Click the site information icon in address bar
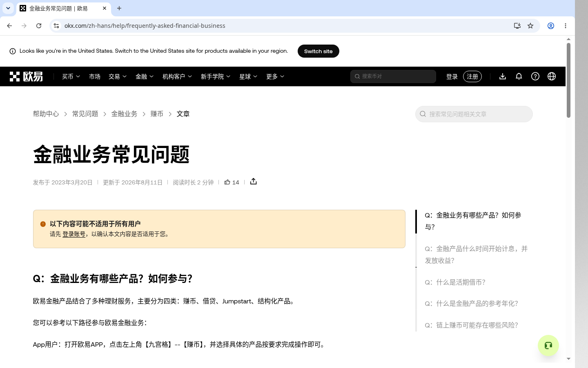Viewport: 588px width, 368px height. click(x=56, y=26)
